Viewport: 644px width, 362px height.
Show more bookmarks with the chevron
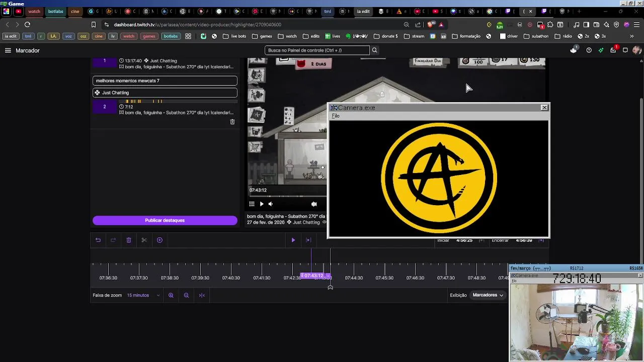pos(632,36)
